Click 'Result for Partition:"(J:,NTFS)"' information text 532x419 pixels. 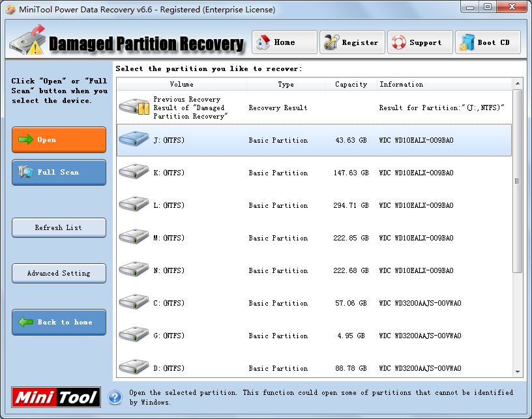(441, 108)
